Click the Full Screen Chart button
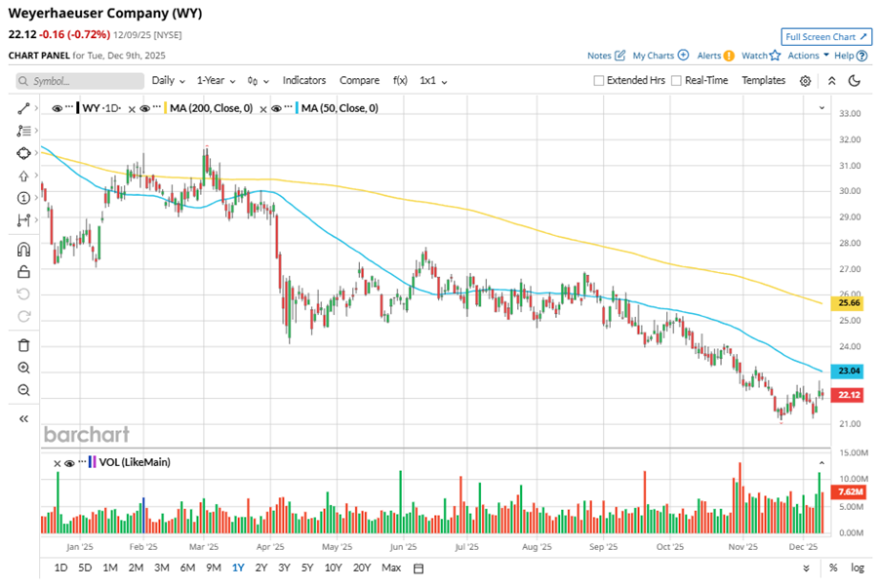Image resolution: width=880 pixels, height=588 pixels. pyautogui.click(x=826, y=37)
